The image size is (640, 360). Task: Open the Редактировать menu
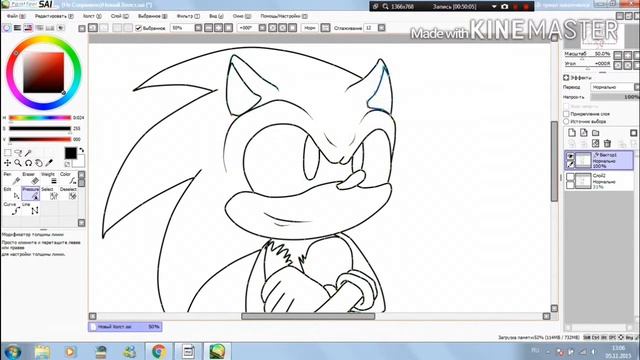[x=54, y=16]
